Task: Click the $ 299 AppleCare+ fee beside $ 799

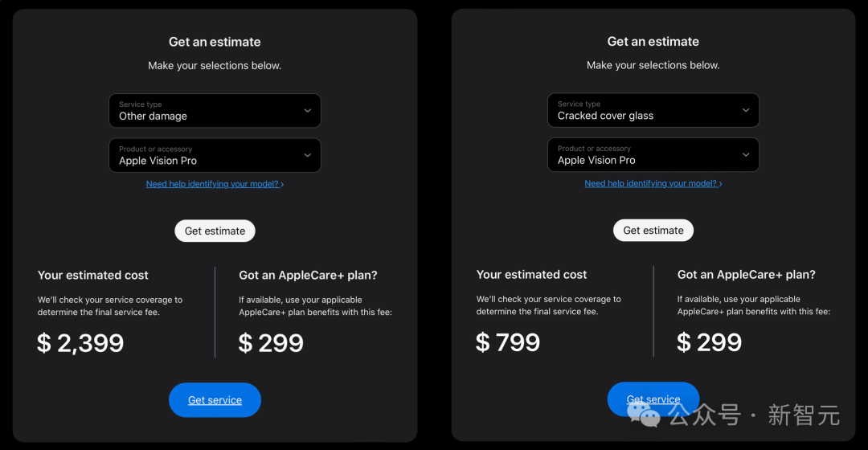Action: pyautogui.click(x=709, y=342)
